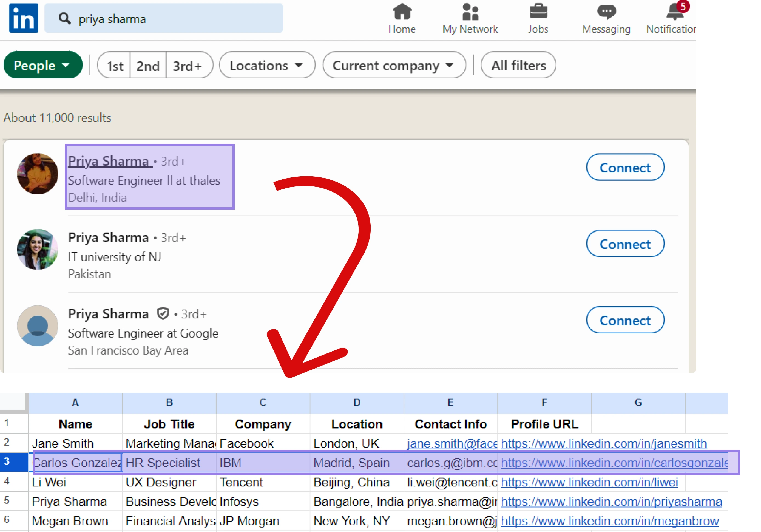Viewport: 761px width, 532px height.
Task: Expand the Locations dropdown
Action: 267,65
